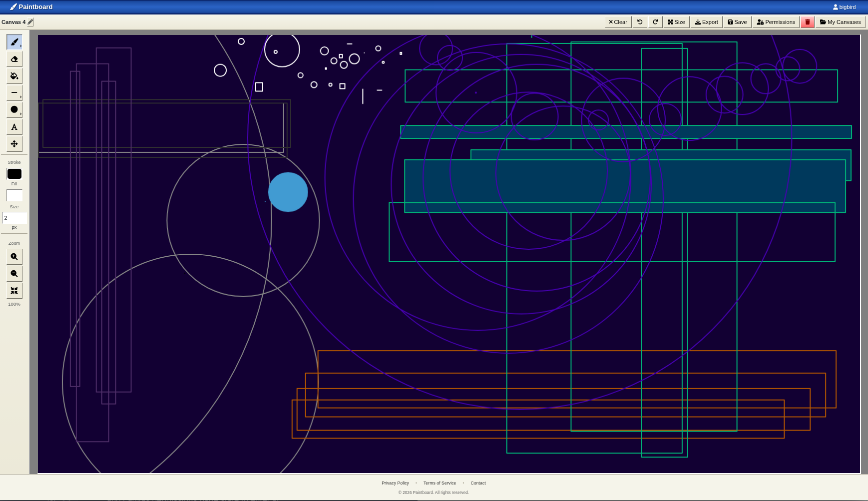Select the Eraser tool
868x501 pixels.
[14, 58]
